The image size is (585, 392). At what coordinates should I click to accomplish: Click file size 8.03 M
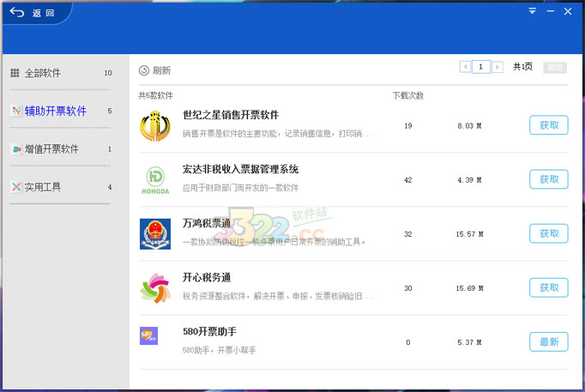click(469, 126)
